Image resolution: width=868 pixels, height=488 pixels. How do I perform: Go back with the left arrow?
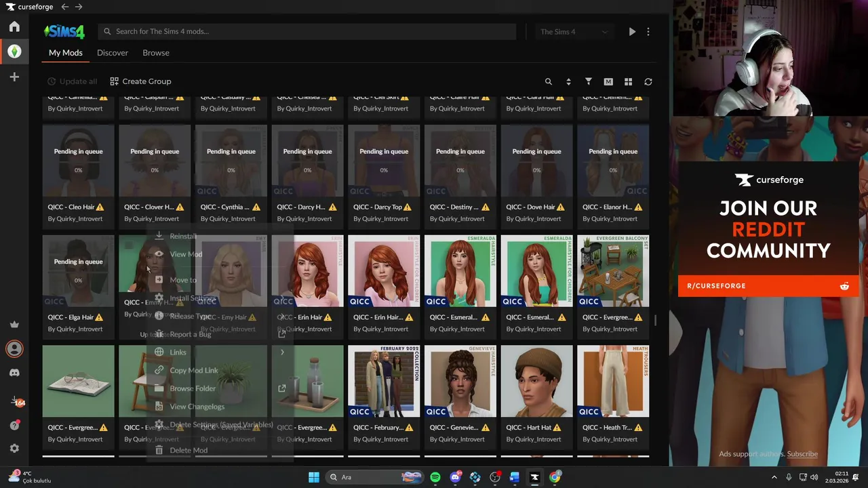click(64, 7)
